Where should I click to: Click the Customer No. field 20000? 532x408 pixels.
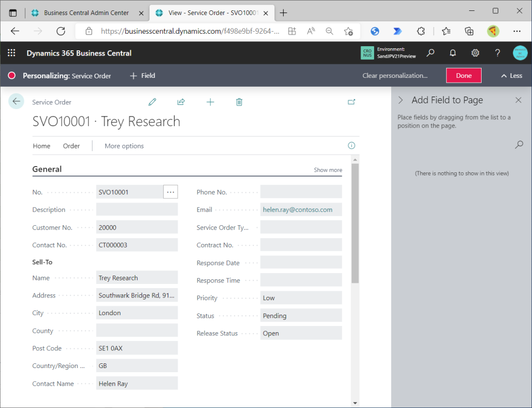137,227
